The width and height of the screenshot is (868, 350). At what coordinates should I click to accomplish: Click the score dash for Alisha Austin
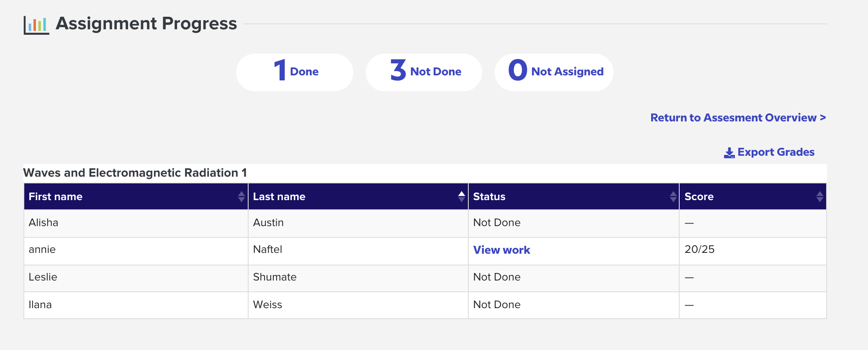[689, 223]
